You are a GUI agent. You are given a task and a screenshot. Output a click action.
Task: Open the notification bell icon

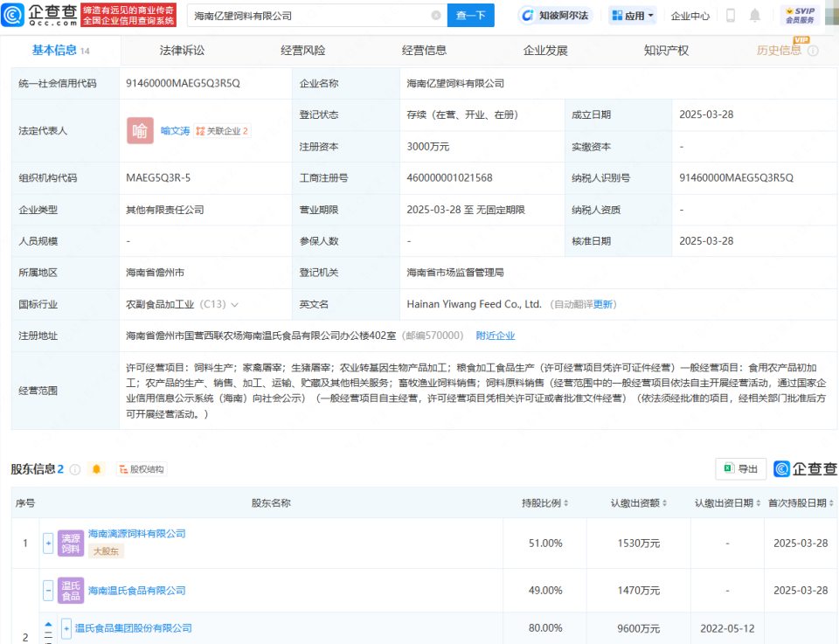pos(754,15)
